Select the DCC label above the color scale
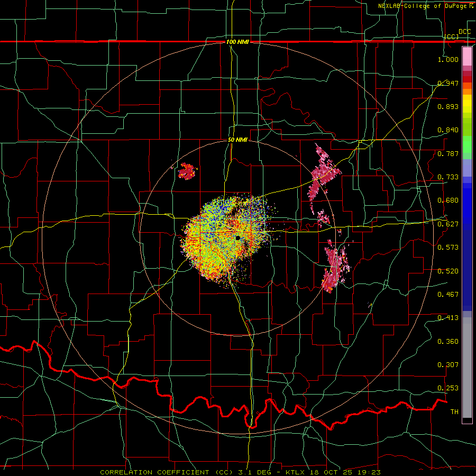The width and height of the screenshot is (476, 476). point(464,32)
